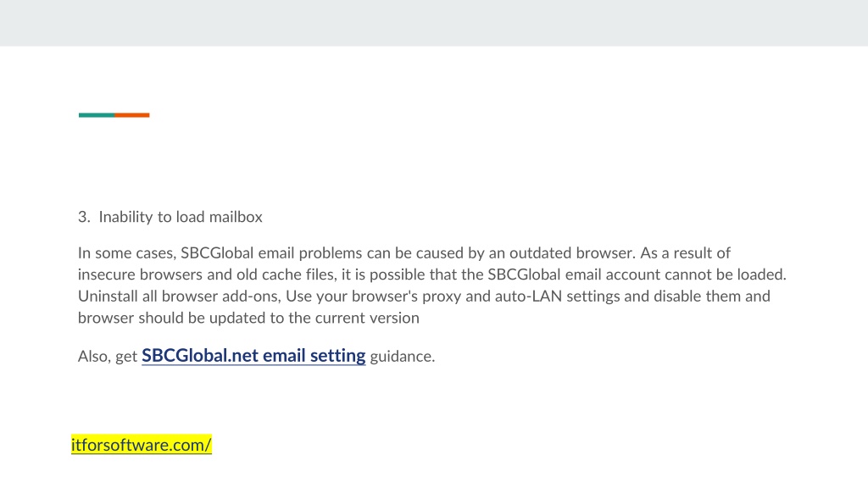Click the line starting "browser should be updated"
The width and height of the screenshot is (868, 488).
(248, 319)
